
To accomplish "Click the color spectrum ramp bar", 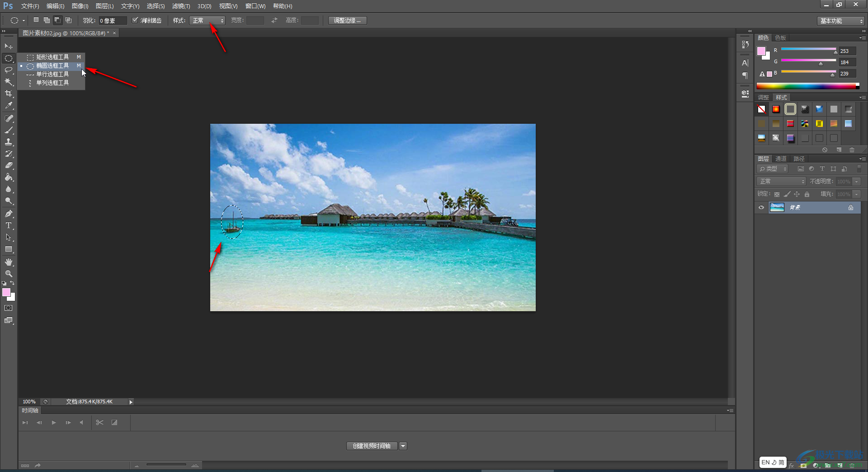I will click(808, 86).
